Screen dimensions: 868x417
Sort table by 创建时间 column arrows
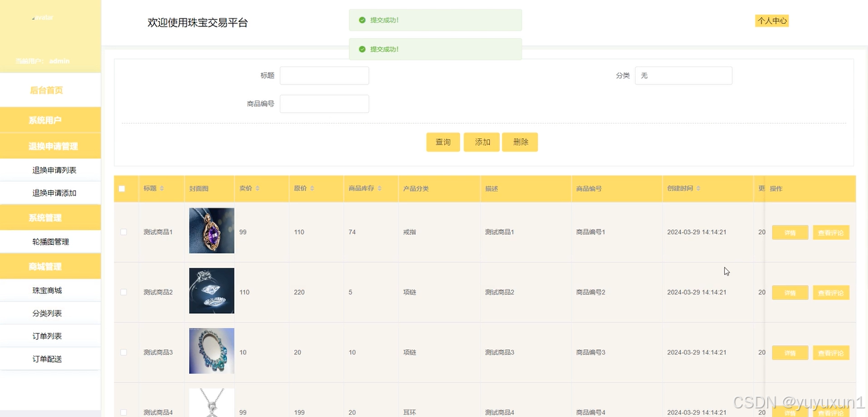pyautogui.click(x=698, y=189)
